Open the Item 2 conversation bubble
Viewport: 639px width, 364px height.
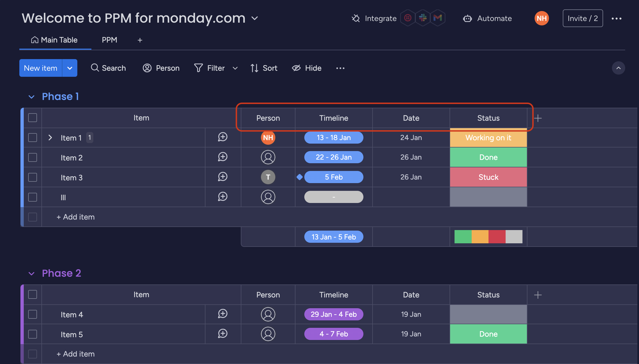point(223,157)
